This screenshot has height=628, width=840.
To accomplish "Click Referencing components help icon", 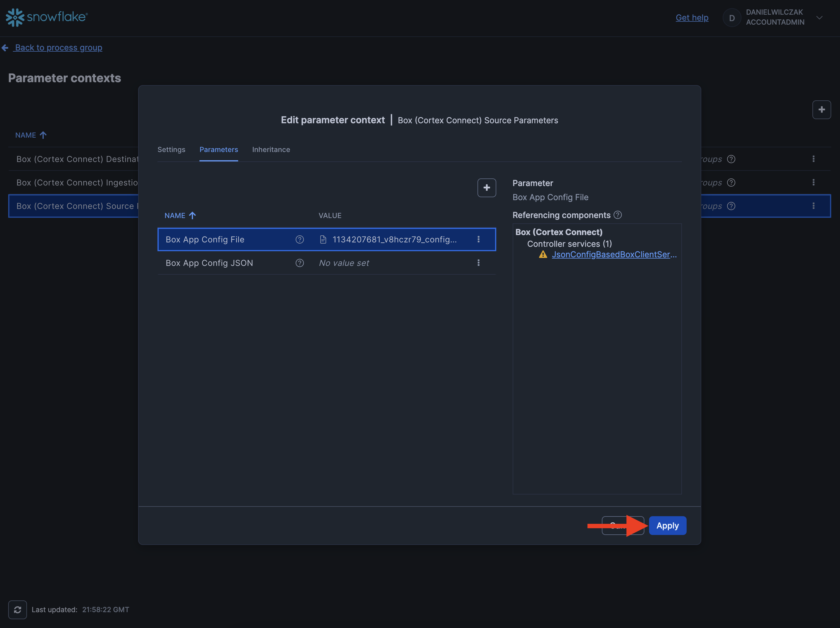I will pos(618,215).
